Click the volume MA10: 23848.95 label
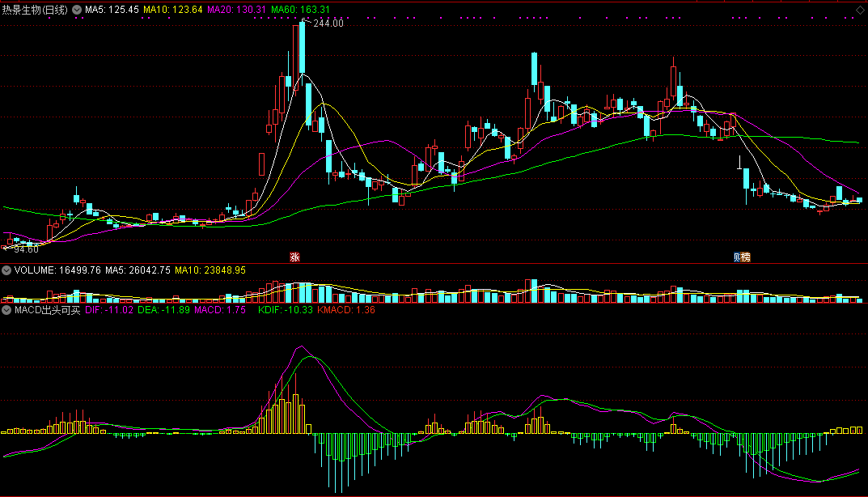 [x=210, y=270]
